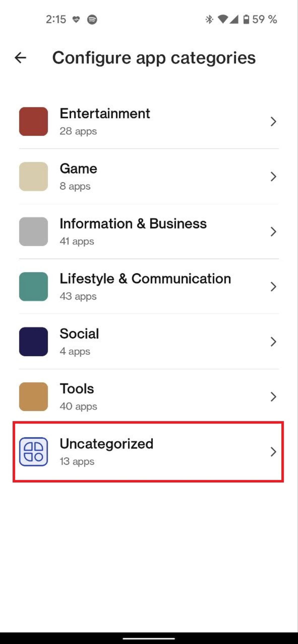Expand the Game category chevron
This screenshot has width=298, height=644.
[x=273, y=177]
